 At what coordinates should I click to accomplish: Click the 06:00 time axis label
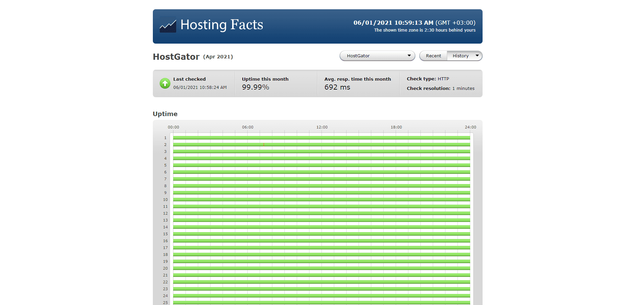(248, 127)
